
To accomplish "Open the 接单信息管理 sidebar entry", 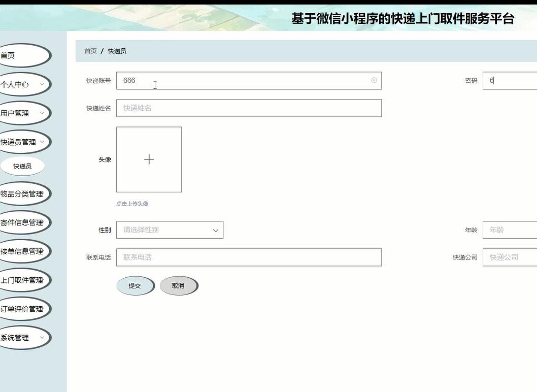I will coord(23,251).
